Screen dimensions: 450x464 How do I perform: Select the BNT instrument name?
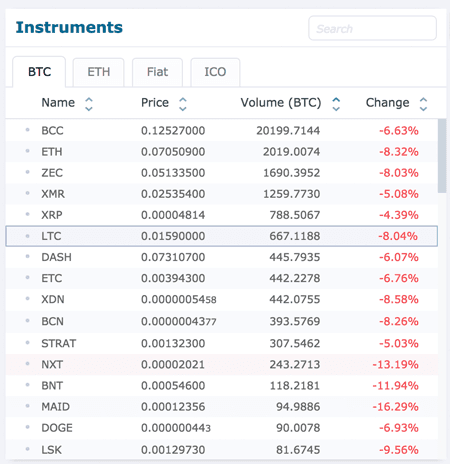coord(52,386)
